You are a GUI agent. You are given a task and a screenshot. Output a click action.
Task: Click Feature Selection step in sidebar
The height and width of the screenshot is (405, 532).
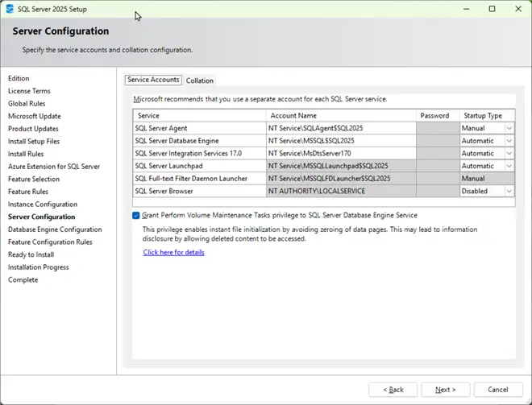click(34, 179)
